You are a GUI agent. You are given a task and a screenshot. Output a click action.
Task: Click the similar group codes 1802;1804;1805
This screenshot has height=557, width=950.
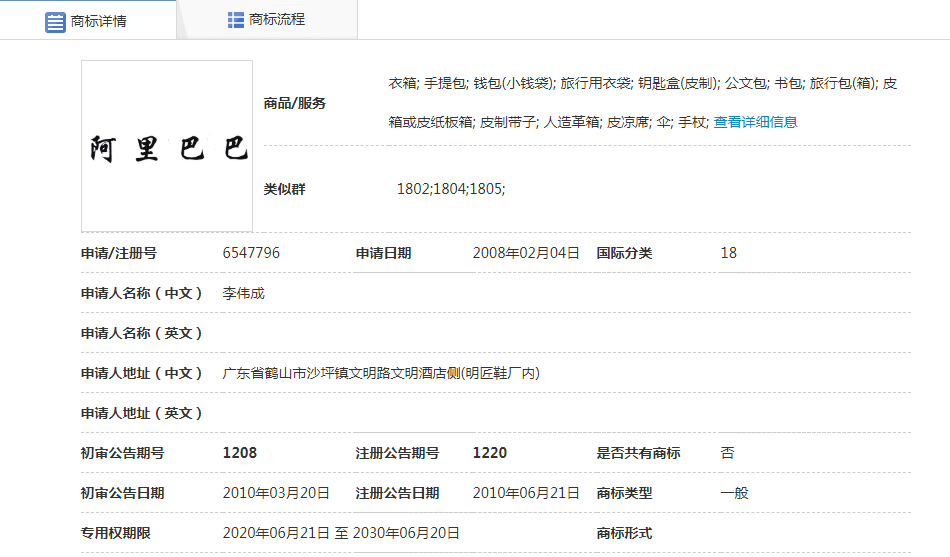point(451,189)
